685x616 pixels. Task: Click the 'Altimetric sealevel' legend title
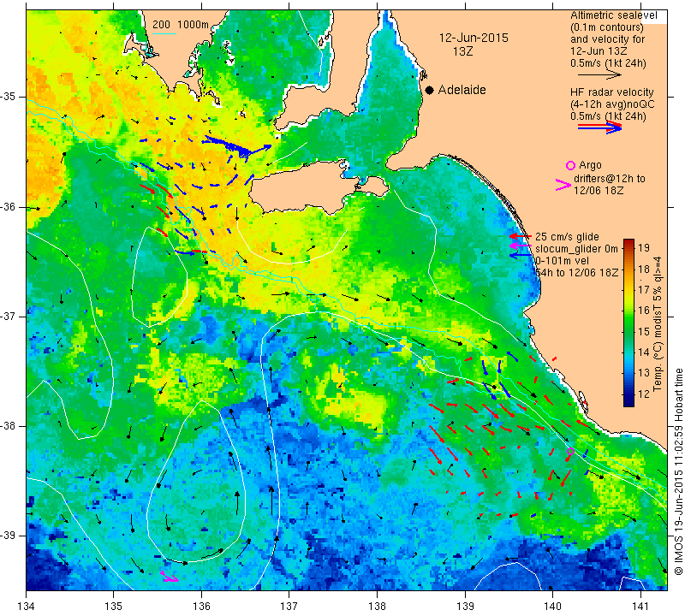click(614, 15)
